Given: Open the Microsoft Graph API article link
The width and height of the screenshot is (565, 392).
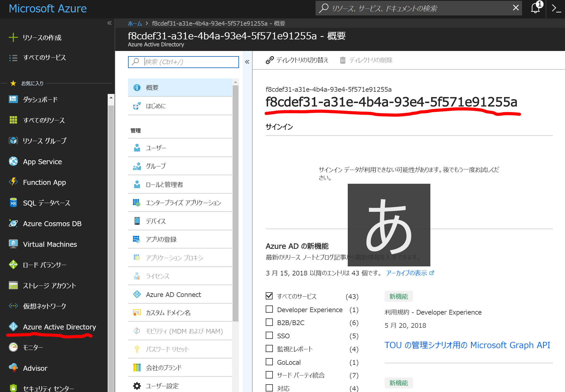Looking at the screenshot, I should [467, 345].
